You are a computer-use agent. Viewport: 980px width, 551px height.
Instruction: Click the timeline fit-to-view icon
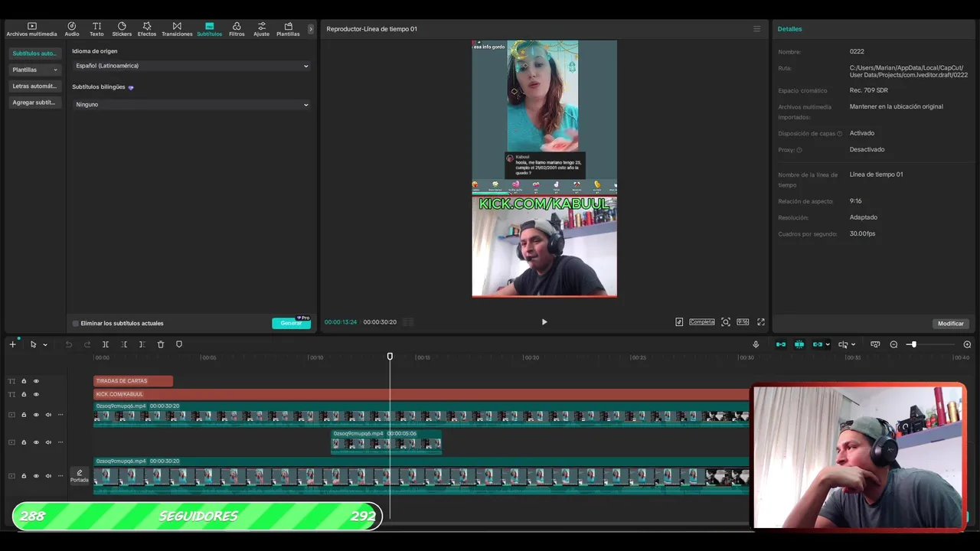click(875, 344)
